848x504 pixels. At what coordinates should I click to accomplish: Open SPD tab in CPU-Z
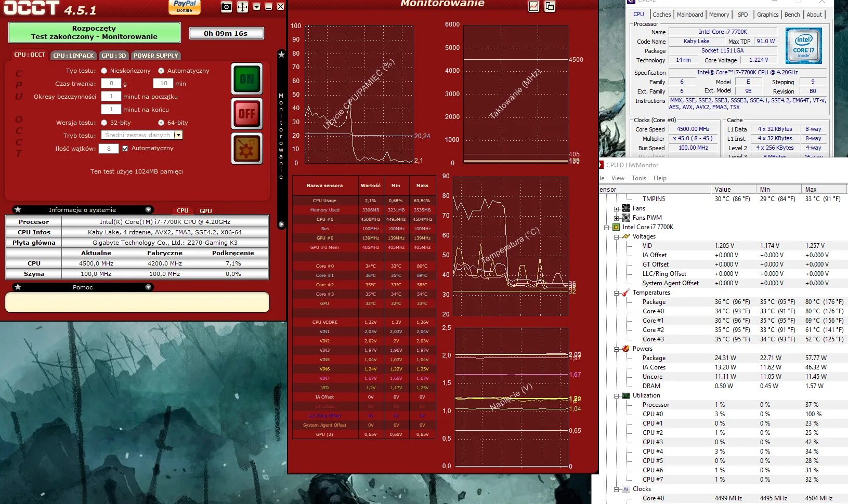pyautogui.click(x=743, y=15)
